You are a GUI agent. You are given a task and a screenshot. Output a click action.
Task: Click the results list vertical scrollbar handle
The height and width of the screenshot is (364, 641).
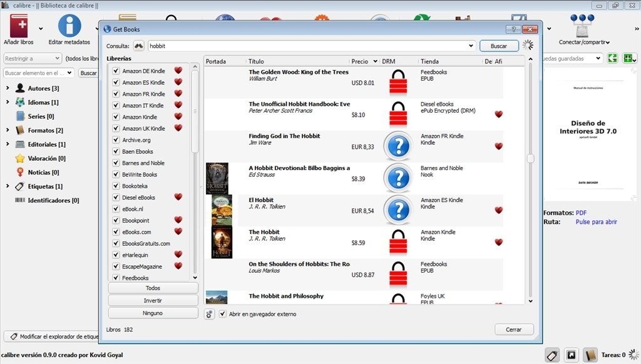530,158
